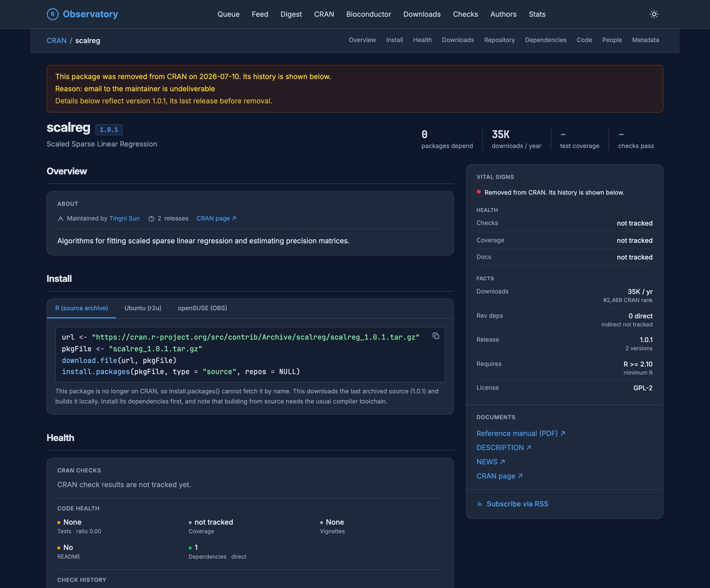Jump to the Repository section anchor
Viewport: 710px width, 588px height.
click(x=499, y=40)
